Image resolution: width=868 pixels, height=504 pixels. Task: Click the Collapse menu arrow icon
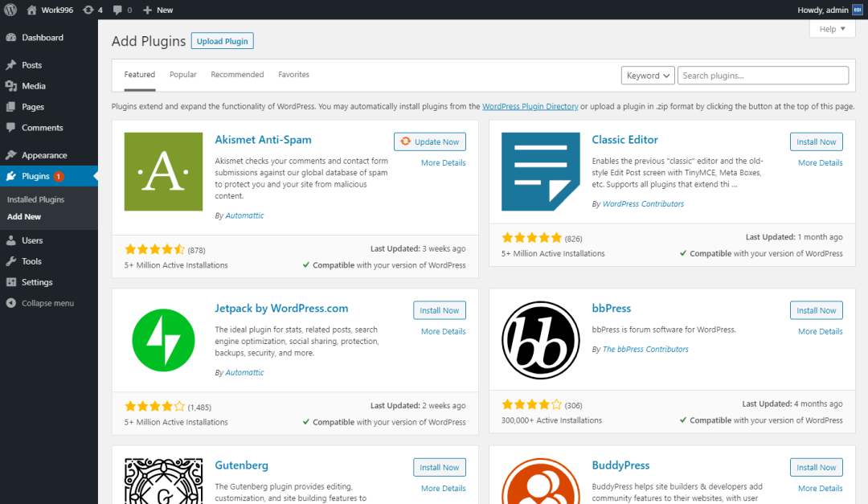tap(11, 303)
